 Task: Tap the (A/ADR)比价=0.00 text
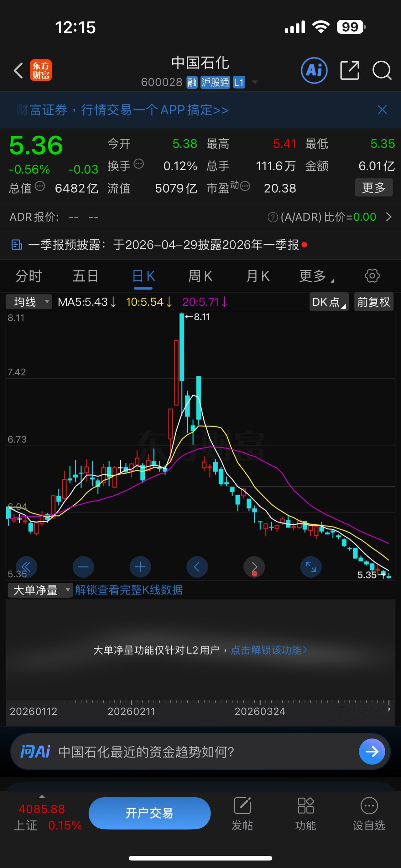coord(328,217)
